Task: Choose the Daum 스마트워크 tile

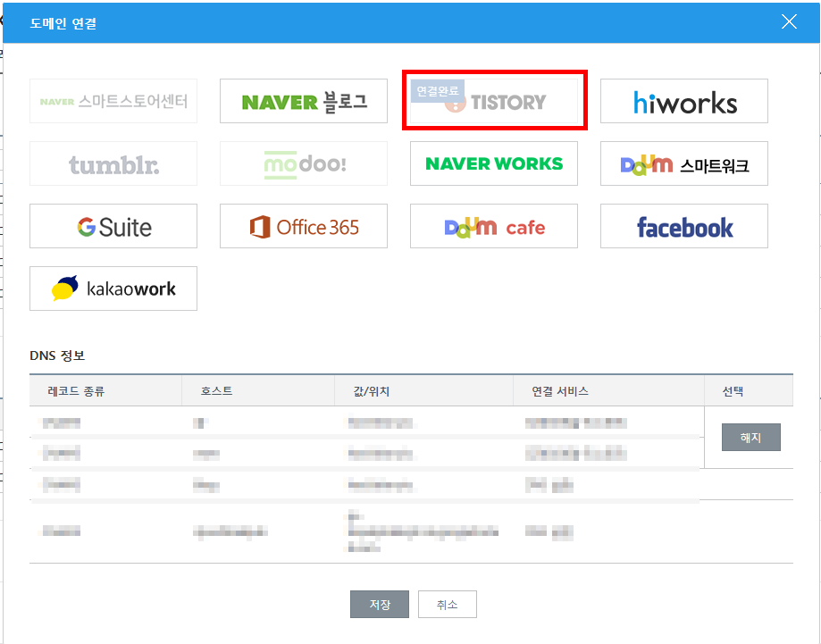Action: (x=683, y=163)
